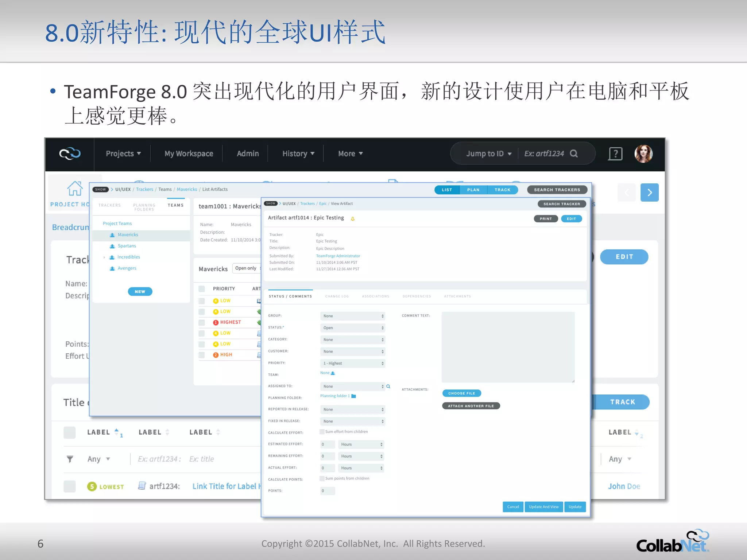Open the help question mark icon

pyautogui.click(x=615, y=153)
